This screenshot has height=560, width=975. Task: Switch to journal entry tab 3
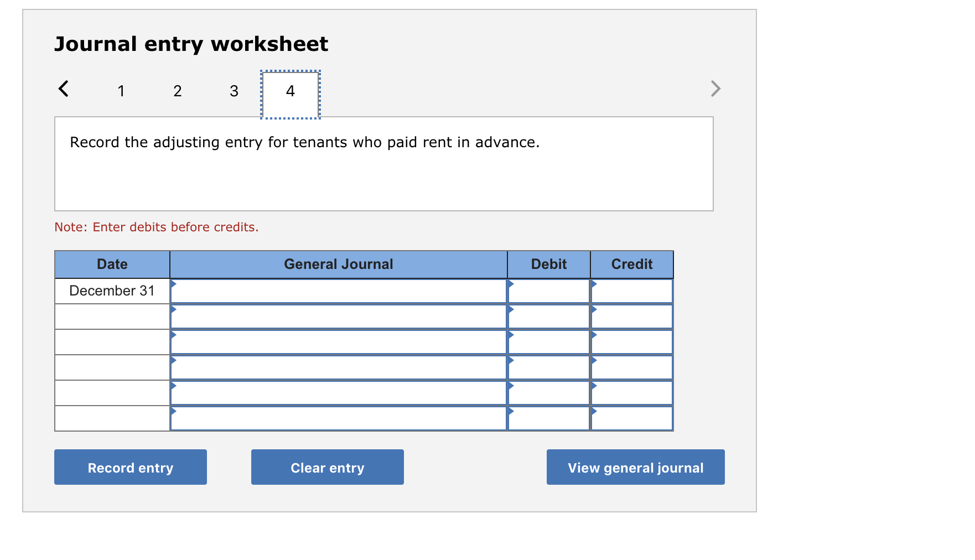233,91
